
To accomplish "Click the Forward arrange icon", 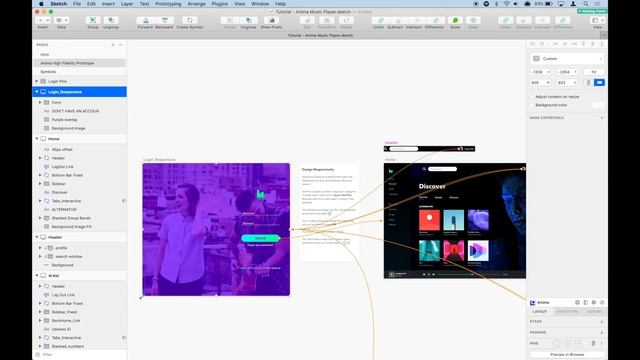I will [x=145, y=20].
